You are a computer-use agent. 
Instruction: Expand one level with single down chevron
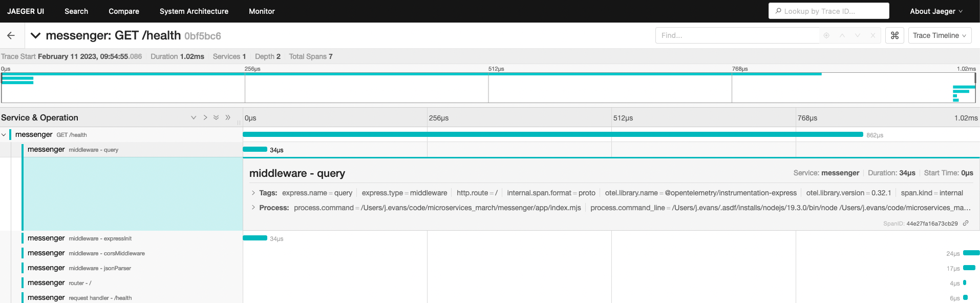tap(194, 117)
